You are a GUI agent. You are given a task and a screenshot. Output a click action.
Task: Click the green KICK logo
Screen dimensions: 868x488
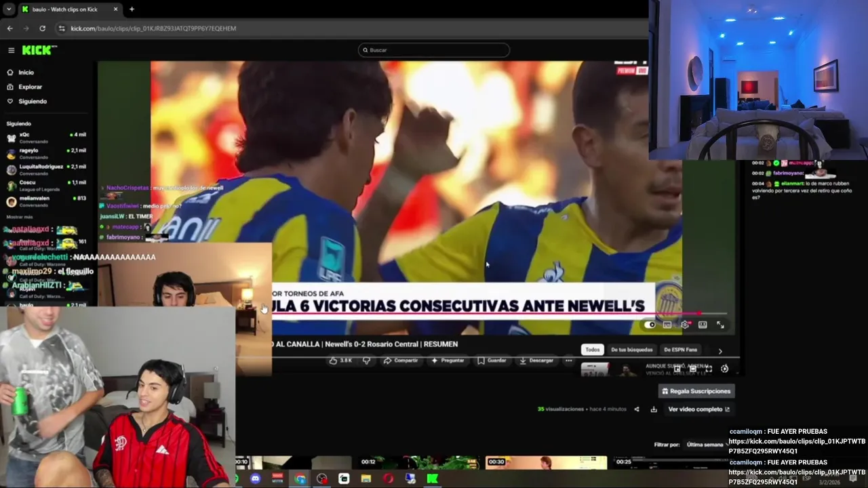[x=39, y=50]
